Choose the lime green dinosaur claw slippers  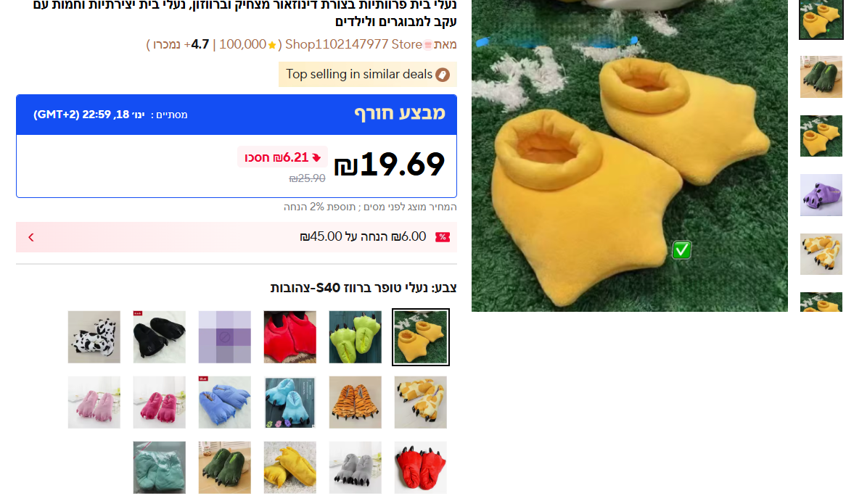coord(355,337)
